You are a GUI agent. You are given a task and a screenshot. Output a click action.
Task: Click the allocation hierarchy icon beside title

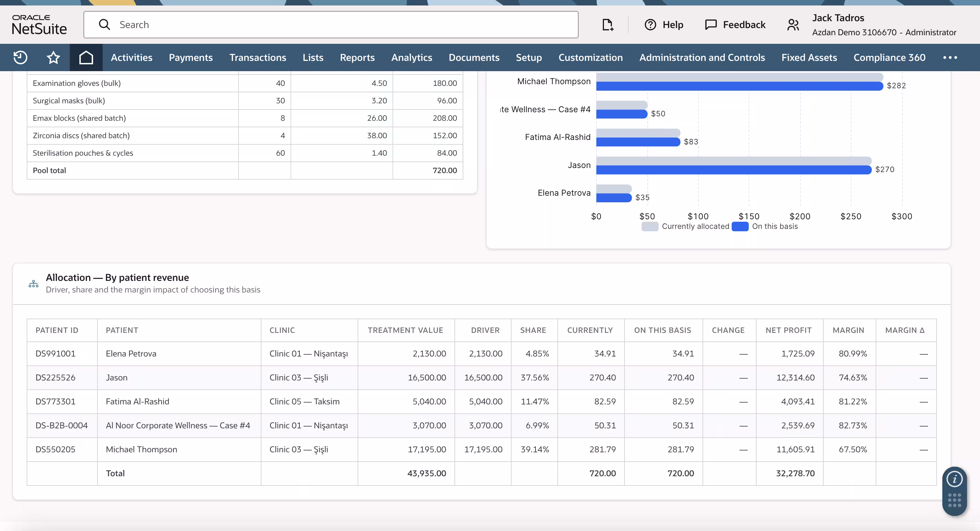click(34, 283)
